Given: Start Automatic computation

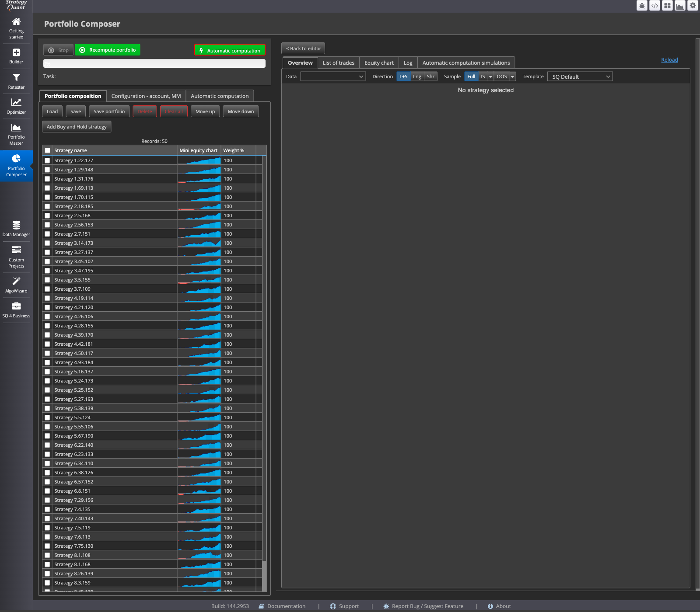Looking at the screenshot, I should tap(230, 50).
